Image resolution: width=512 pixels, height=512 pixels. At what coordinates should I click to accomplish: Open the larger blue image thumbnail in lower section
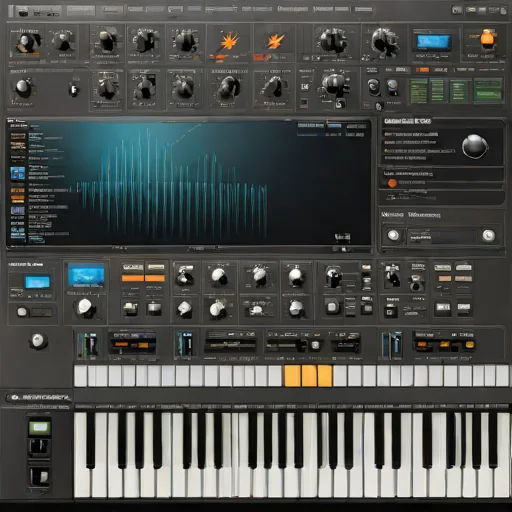tap(86, 275)
